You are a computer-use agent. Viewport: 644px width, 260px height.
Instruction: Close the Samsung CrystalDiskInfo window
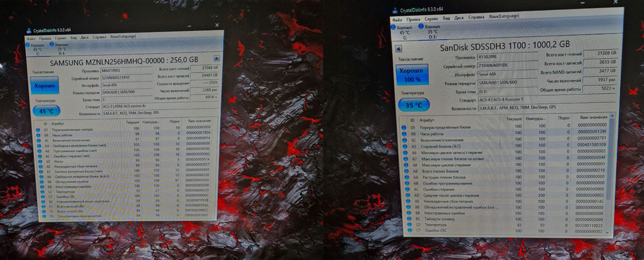click(x=217, y=25)
